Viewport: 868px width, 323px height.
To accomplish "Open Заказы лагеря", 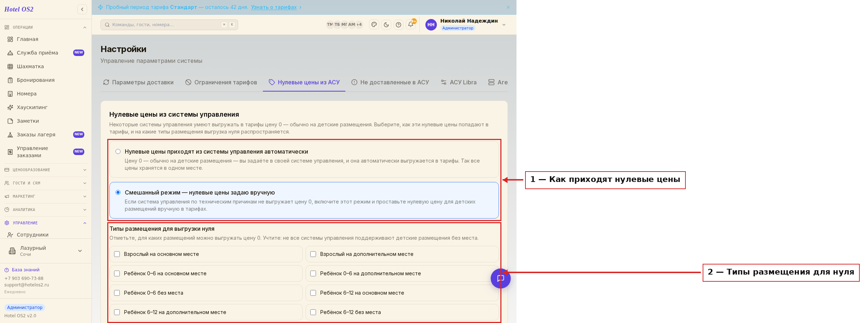I will (46, 135).
